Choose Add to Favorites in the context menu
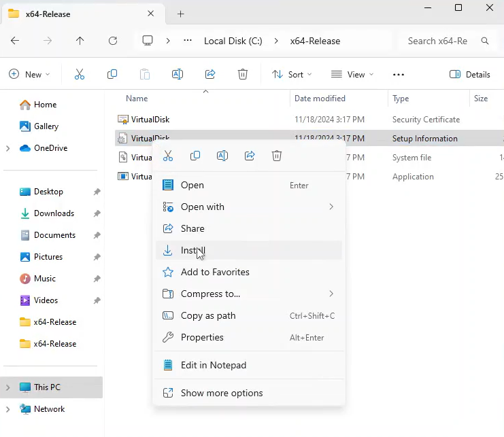 click(x=249, y=273)
